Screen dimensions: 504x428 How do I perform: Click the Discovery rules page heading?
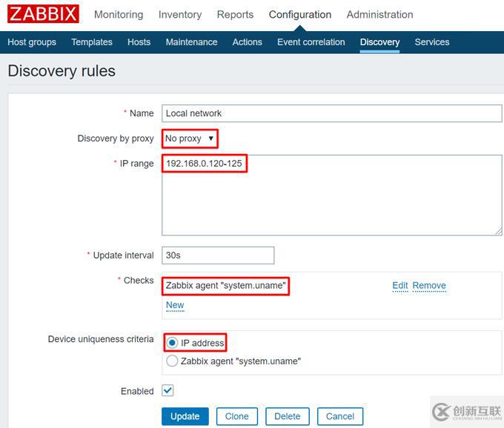(x=62, y=70)
